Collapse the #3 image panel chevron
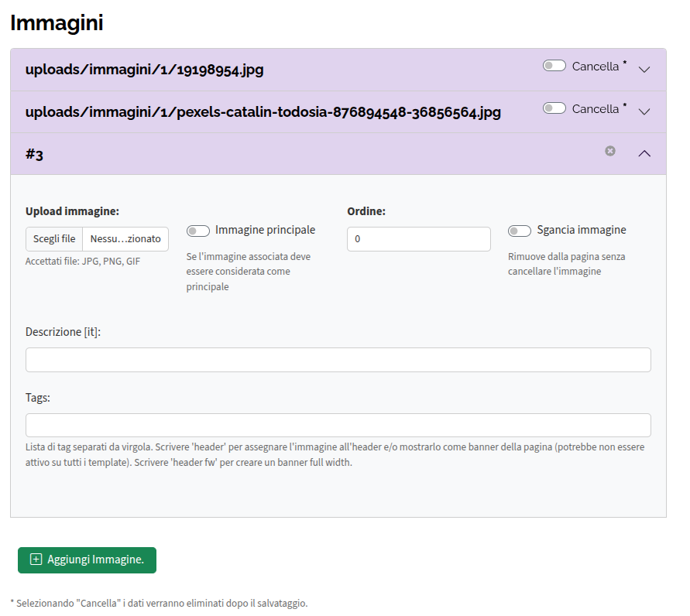This screenshot has width=690, height=616. click(x=644, y=153)
